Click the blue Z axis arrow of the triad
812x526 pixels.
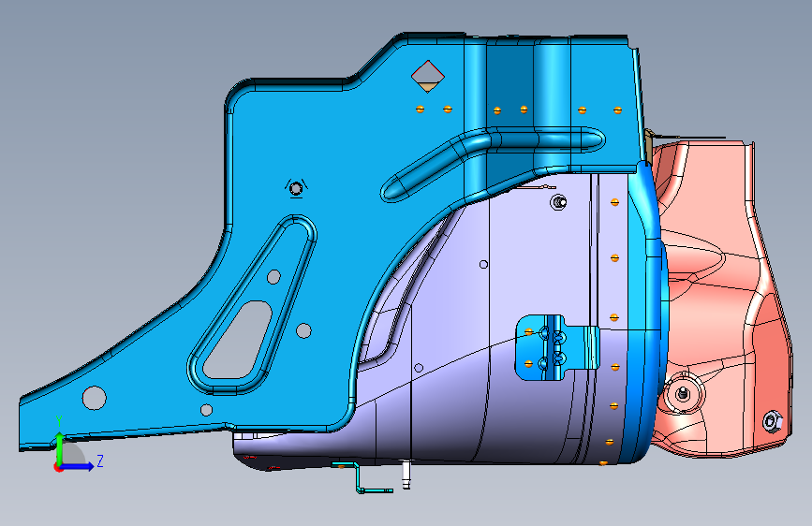78,466
